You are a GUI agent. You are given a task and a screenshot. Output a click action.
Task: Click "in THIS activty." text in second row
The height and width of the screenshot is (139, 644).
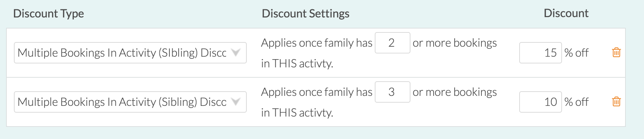(297, 113)
